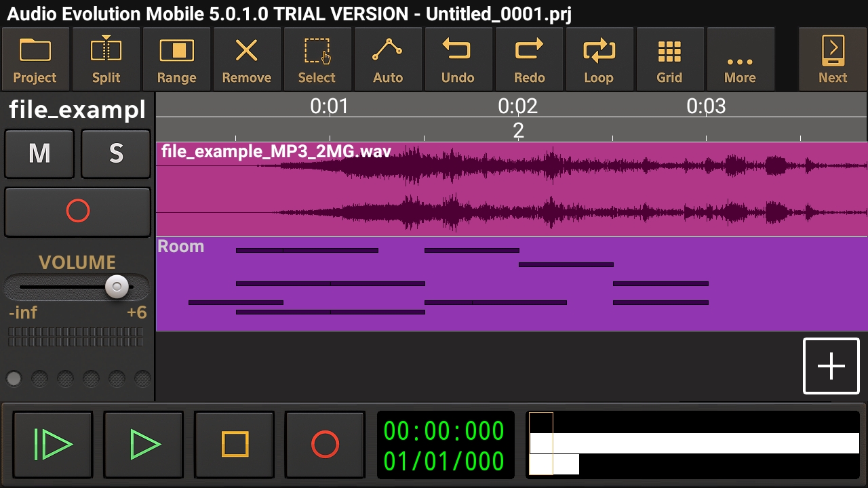868x488 pixels.
Task: Open the Auto automation tool
Action: point(388,60)
